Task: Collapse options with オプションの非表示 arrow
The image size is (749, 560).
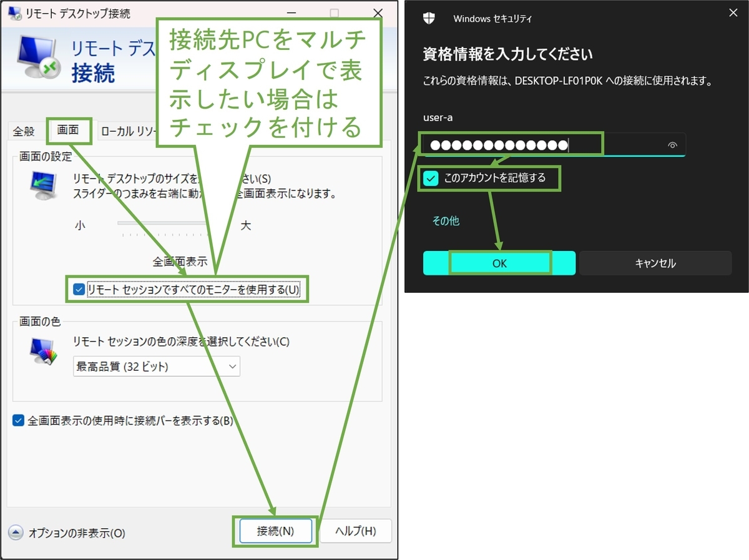Action: coord(16,533)
